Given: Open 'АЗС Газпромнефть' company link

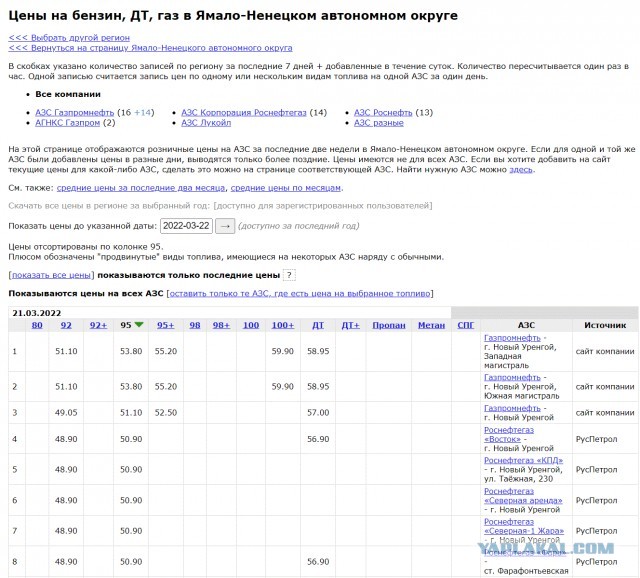Looking at the screenshot, I should pyautogui.click(x=74, y=112).
